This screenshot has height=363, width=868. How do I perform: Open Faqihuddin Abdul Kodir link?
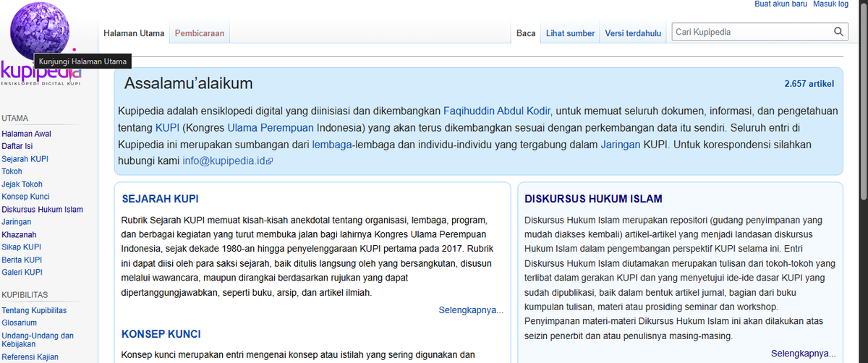click(x=497, y=111)
